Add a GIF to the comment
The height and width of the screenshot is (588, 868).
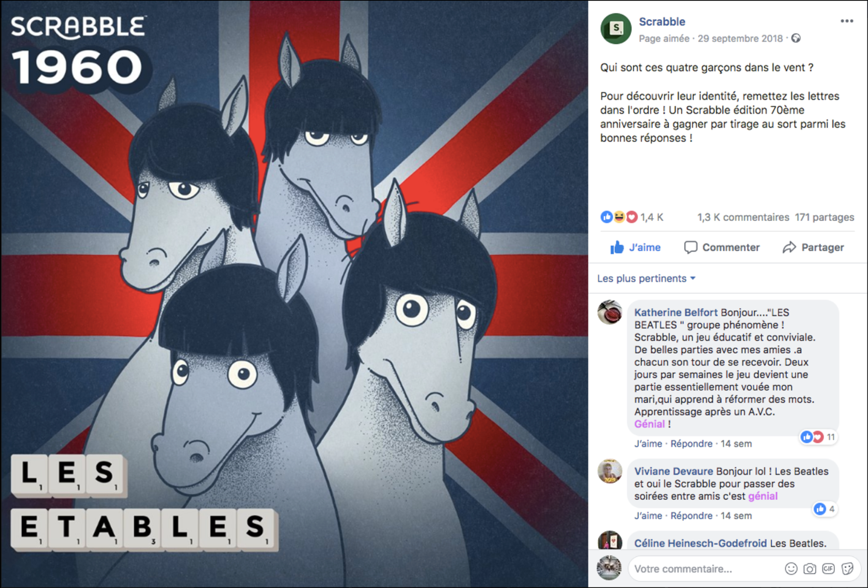point(828,569)
